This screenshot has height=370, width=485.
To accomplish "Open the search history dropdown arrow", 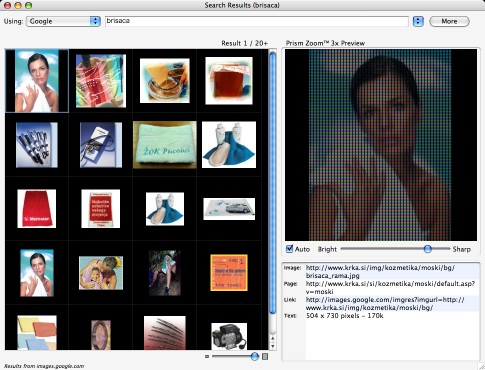I will [x=418, y=21].
